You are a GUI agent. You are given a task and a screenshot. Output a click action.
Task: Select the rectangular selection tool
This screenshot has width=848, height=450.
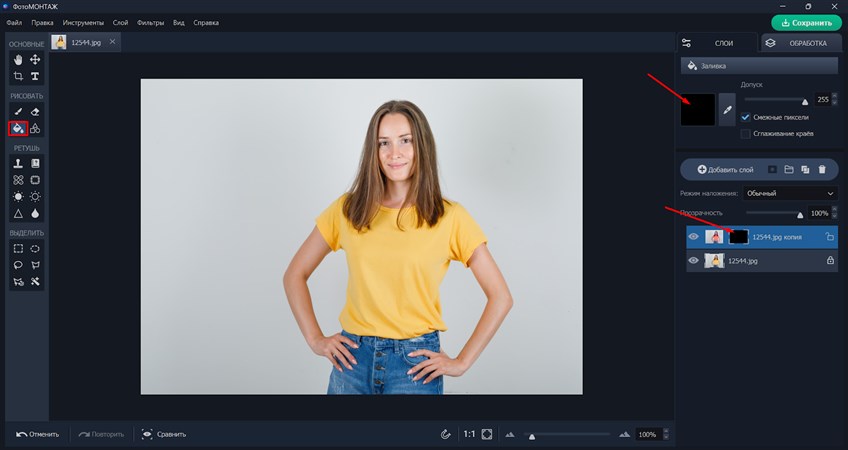(18, 248)
